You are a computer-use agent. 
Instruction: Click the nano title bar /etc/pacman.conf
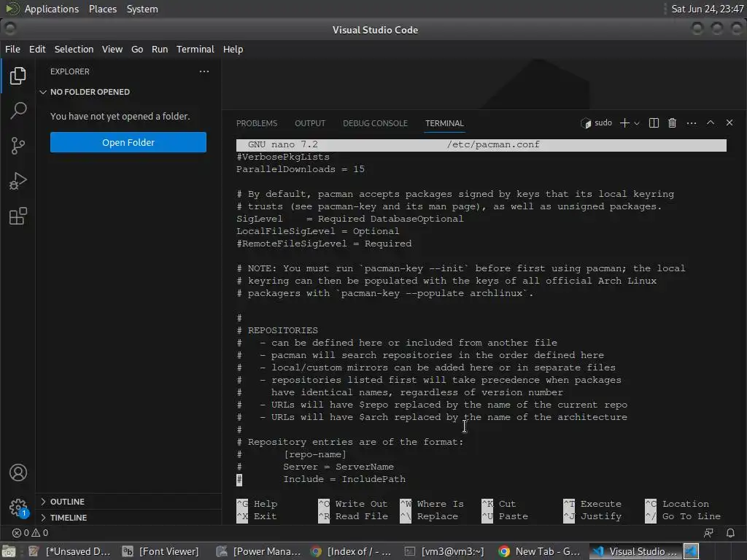point(481,145)
